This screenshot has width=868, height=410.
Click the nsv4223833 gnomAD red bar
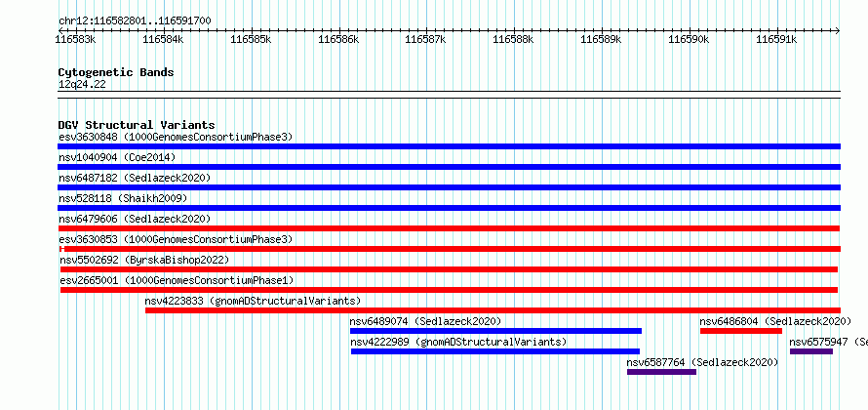493,310
